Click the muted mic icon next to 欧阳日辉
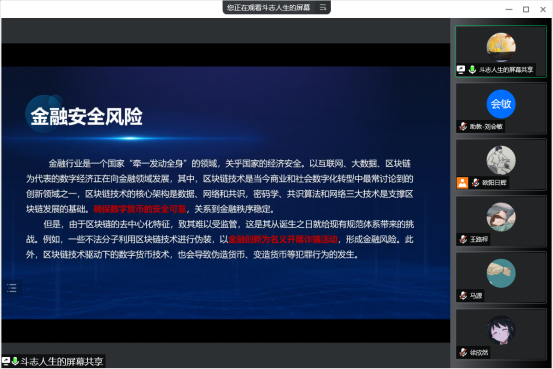The image size is (553, 369). [476, 183]
